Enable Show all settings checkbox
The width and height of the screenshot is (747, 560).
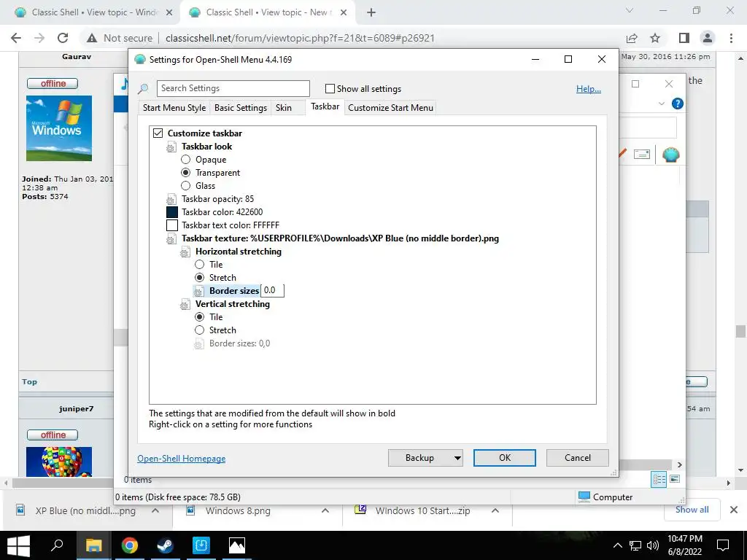point(330,88)
